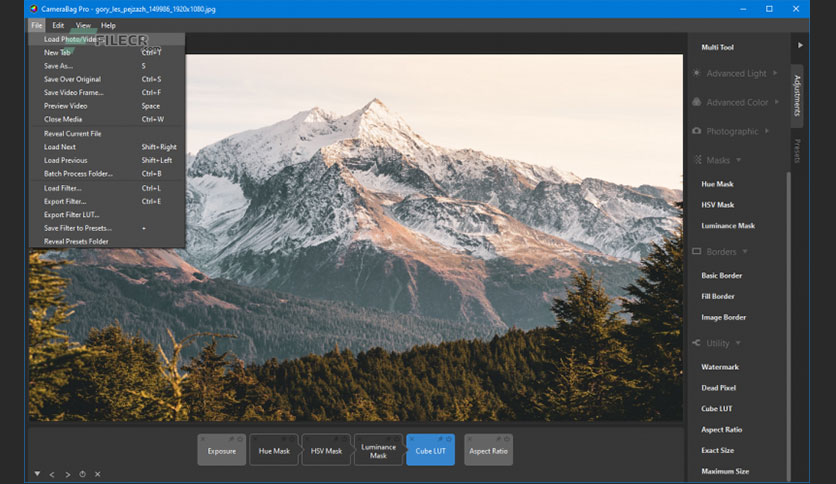Add the Watermark utility
The width and height of the screenshot is (836, 484).
[720, 367]
